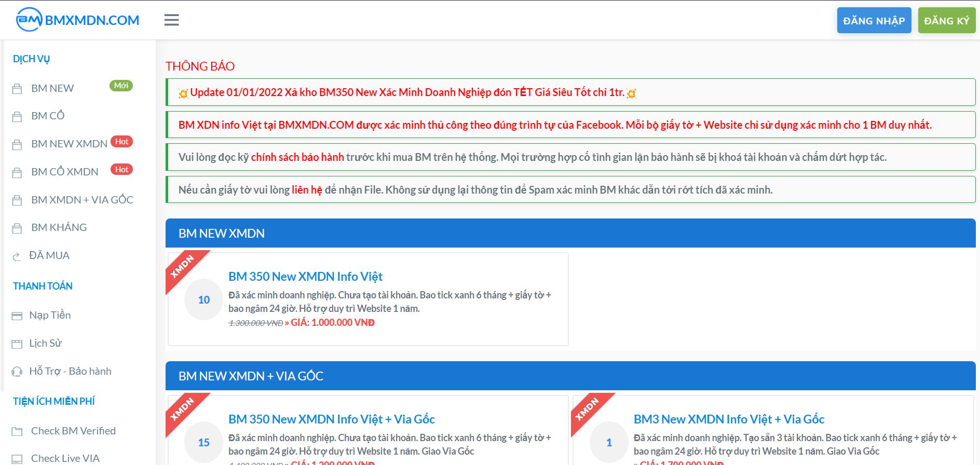View Lịch Sử history page

click(45, 343)
